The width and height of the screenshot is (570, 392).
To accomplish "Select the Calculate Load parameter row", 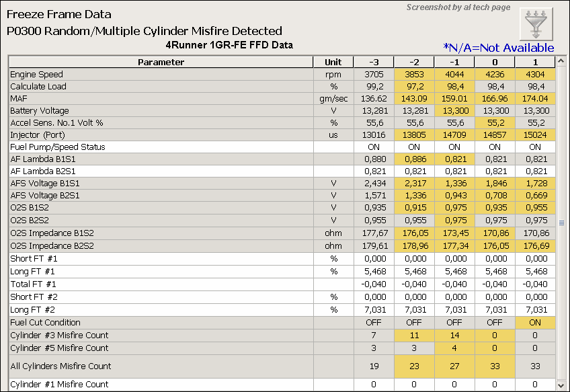I will tap(38, 87).
